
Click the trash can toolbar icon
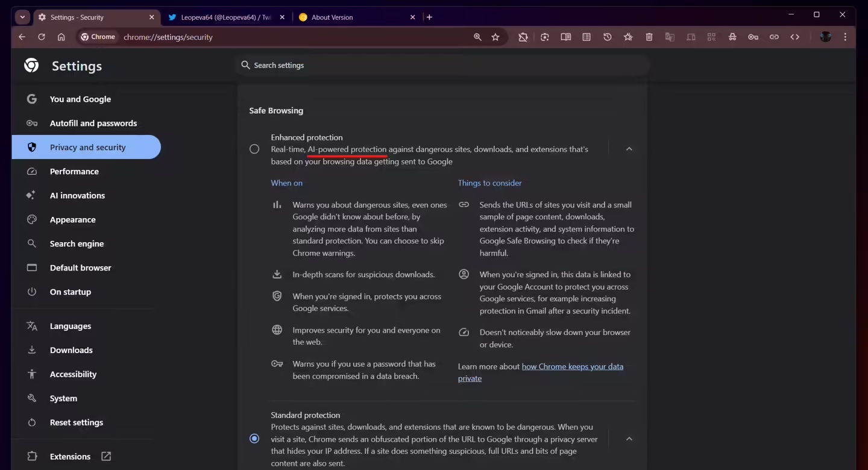[649, 37]
